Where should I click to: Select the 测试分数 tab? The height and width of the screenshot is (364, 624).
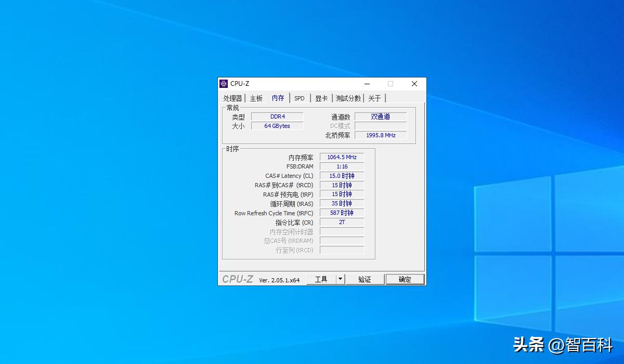(347, 98)
